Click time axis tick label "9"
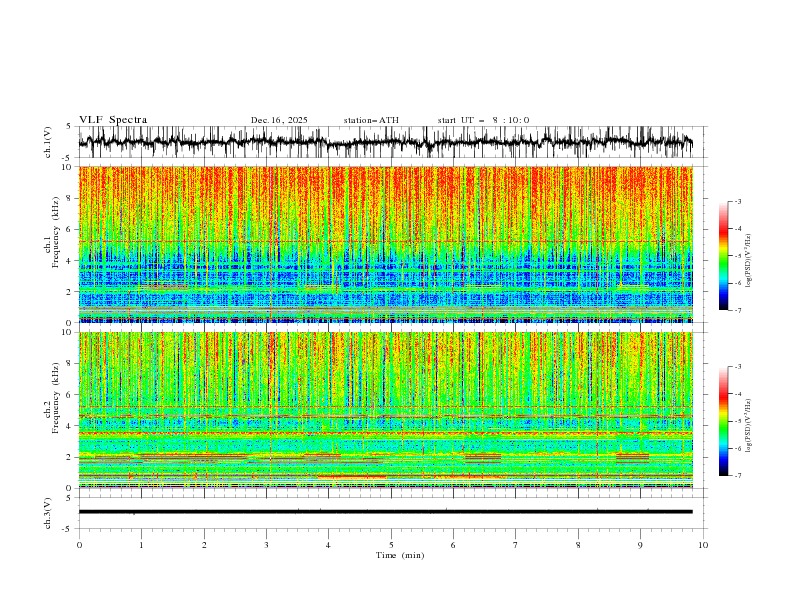792x612 pixels. click(x=640, y=545)
